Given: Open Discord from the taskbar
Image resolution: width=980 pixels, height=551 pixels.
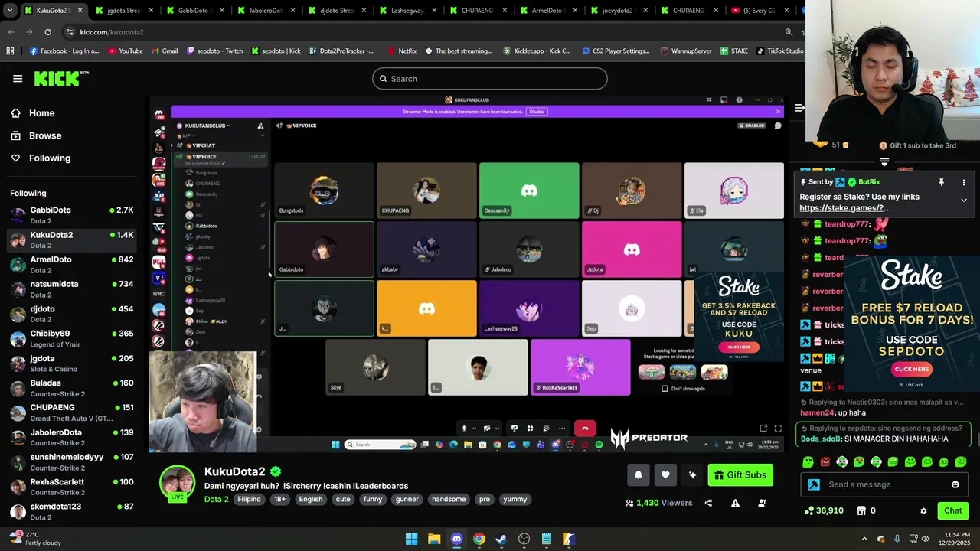Looking at the screenshot, I should pos(456,539).
